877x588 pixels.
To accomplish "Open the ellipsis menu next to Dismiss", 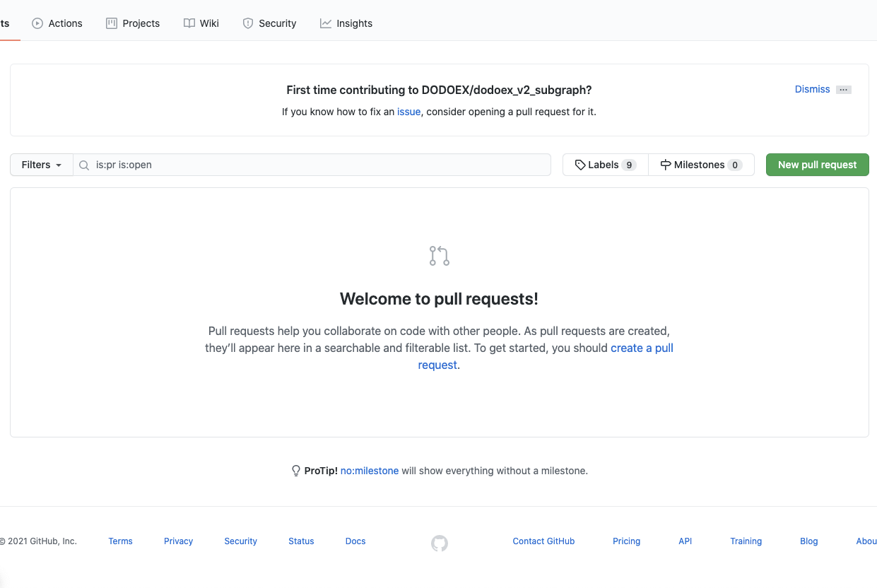I will [x=843, y=90].
